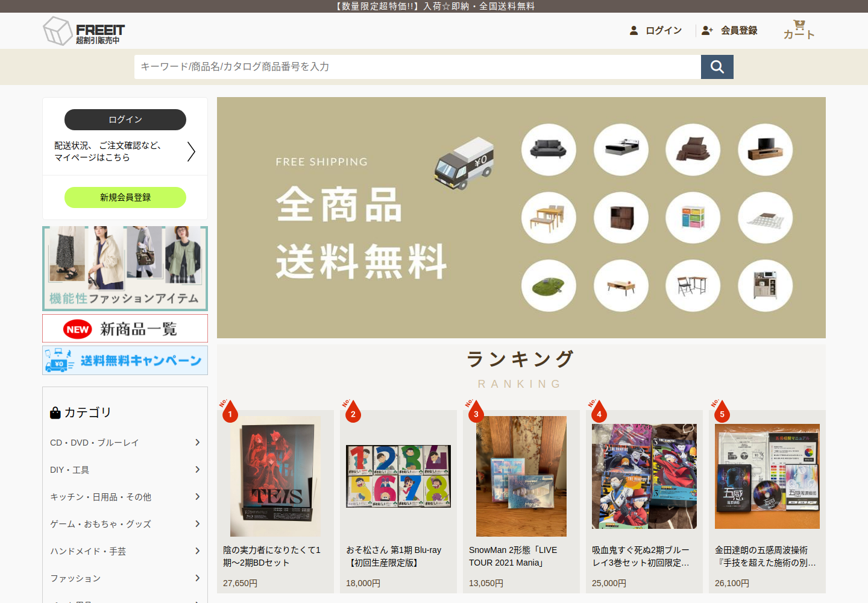Click the FREEIT box logo

tap(84, 31)
